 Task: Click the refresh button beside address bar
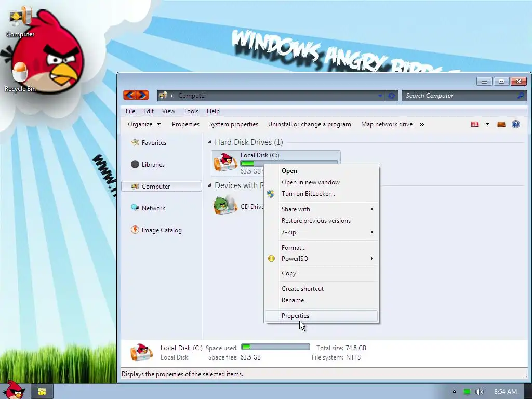(392, 96)
